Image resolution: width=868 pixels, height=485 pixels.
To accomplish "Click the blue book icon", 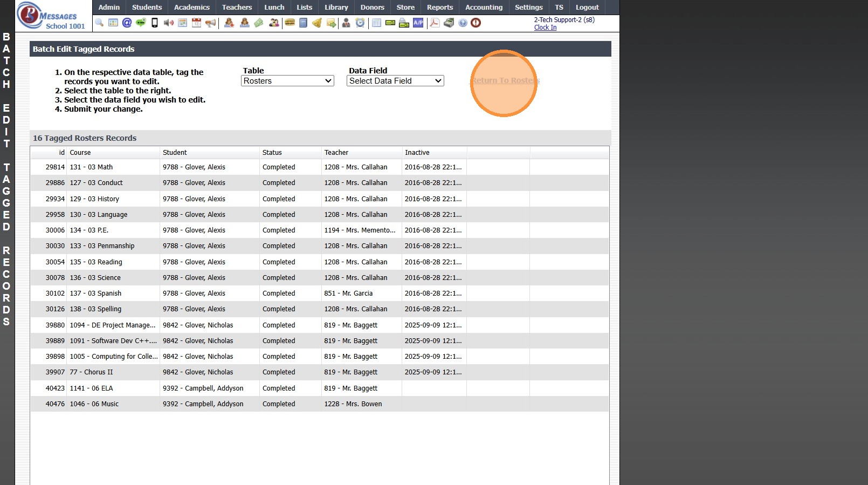I will 304,23.
